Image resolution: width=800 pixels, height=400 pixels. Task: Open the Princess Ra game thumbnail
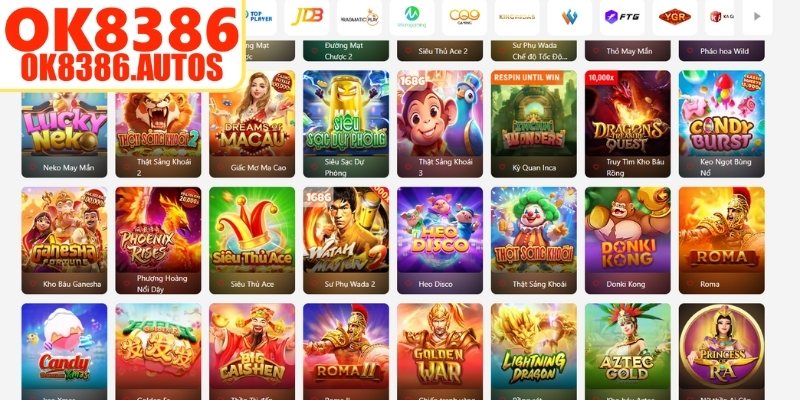click(721, 346)
